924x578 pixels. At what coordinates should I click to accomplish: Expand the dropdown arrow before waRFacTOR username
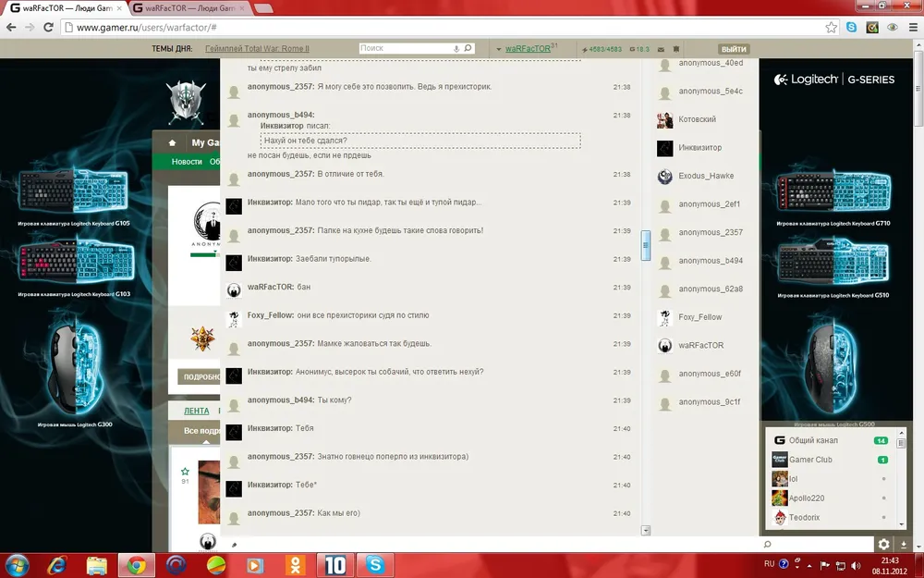coord(499,49)
